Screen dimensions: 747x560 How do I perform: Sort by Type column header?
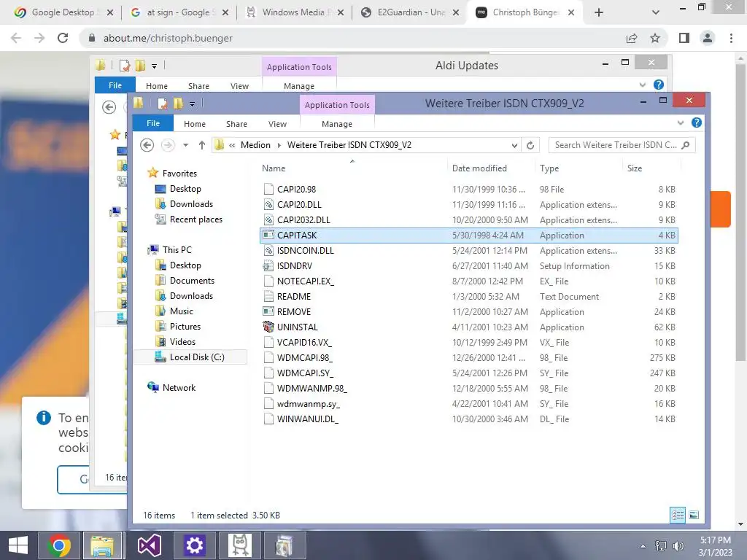[549, 168]
